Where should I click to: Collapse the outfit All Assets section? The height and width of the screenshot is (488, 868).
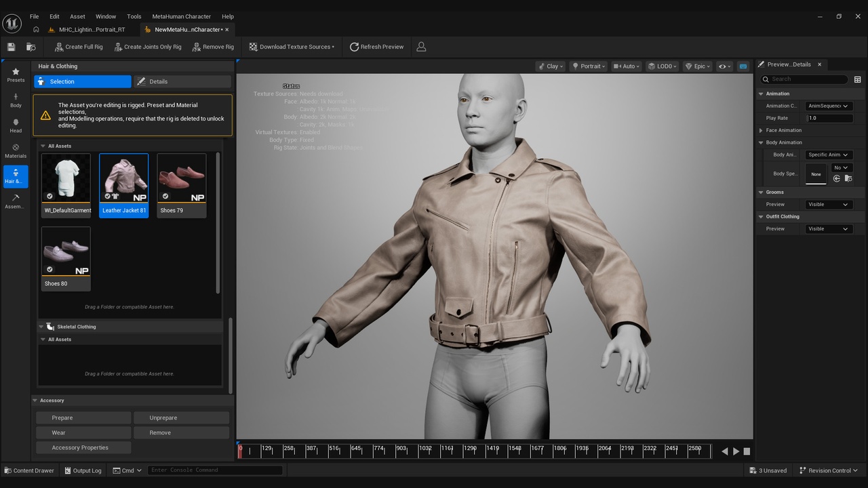tap(43, 146)
